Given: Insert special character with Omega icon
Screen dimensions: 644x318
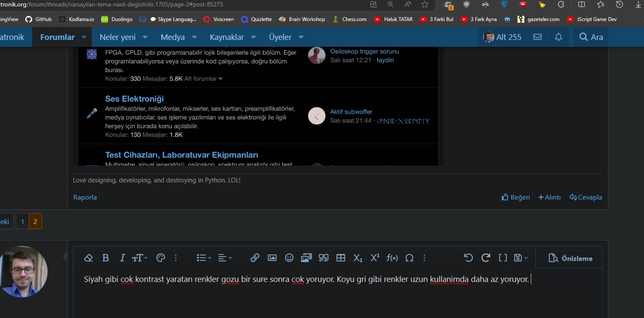Looking at the screenshot, I should (409, 258).
